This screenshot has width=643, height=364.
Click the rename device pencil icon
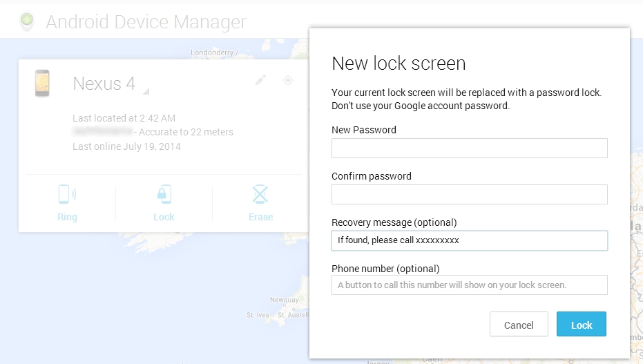tap(260, 80)
